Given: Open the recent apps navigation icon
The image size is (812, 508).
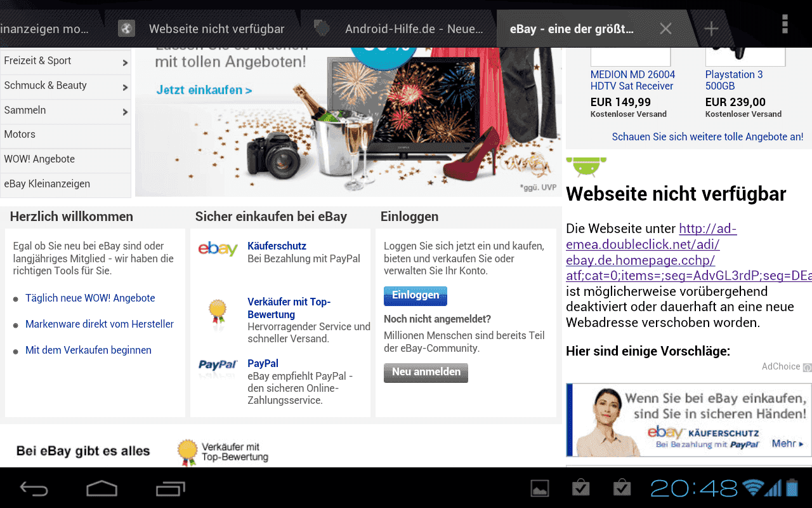Looking at the screenshot, I should [x=170, y=488].
